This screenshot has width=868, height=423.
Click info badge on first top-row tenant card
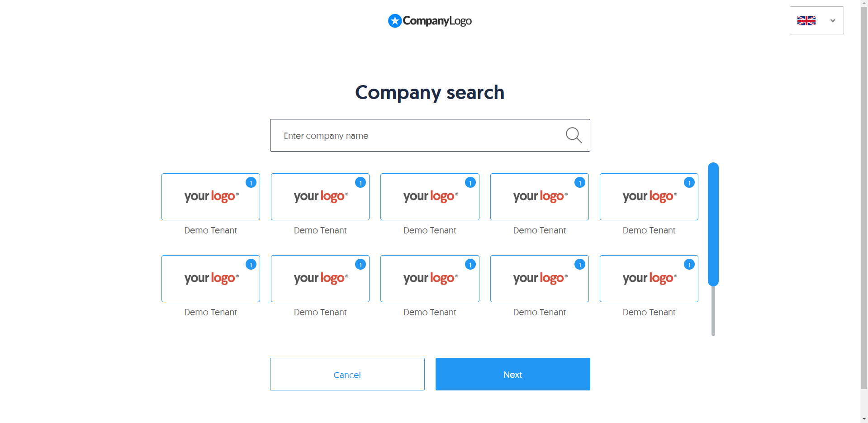[x=251, y=182]
